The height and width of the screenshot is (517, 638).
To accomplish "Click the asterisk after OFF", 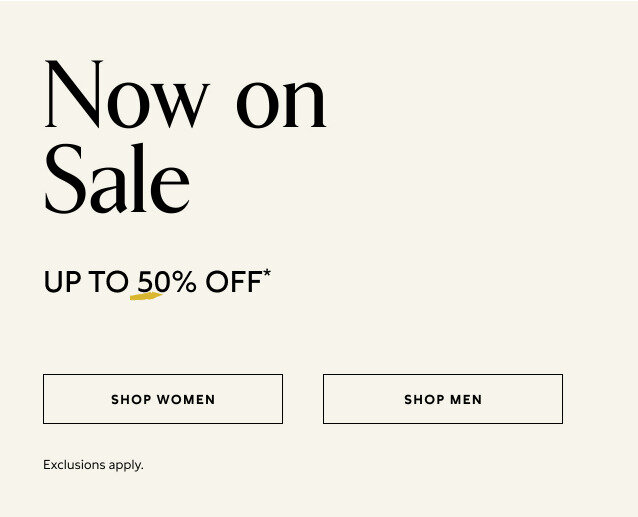I will tap(267, 273).
